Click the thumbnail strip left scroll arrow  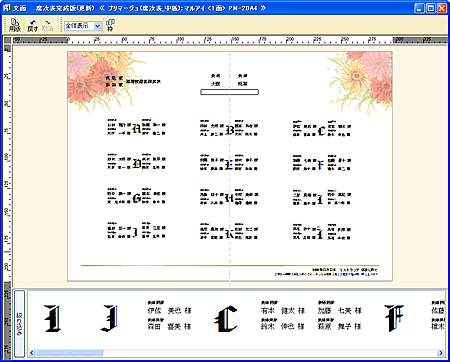pos(32,353)
